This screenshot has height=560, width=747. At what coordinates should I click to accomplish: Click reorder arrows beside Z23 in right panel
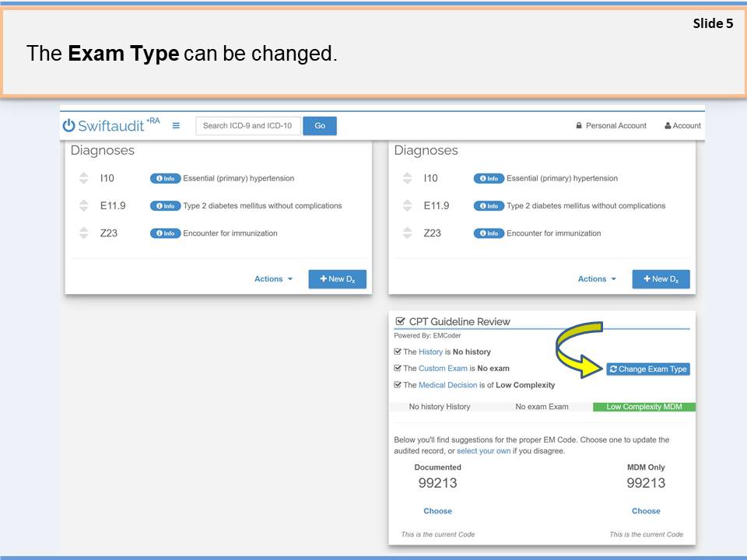click(x=408, y=233)
